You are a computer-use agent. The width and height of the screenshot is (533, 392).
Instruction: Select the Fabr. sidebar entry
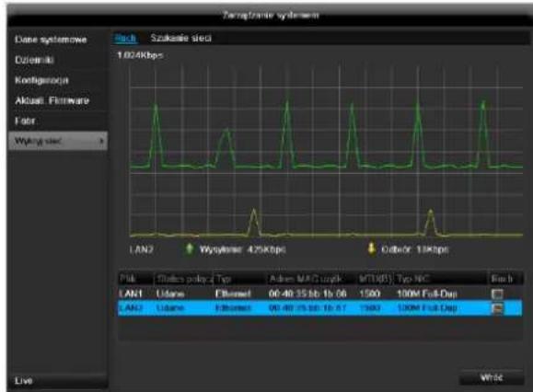click(x=25, y=121)
